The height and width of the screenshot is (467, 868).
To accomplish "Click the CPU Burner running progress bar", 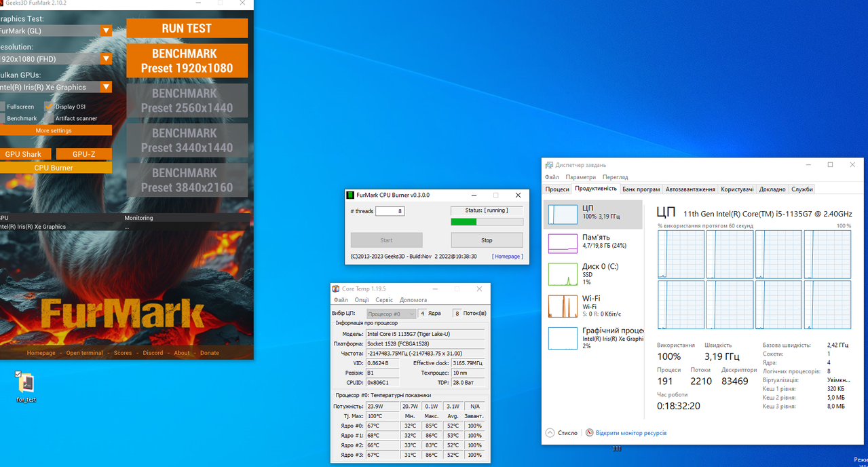I will (x=487, y=221).
